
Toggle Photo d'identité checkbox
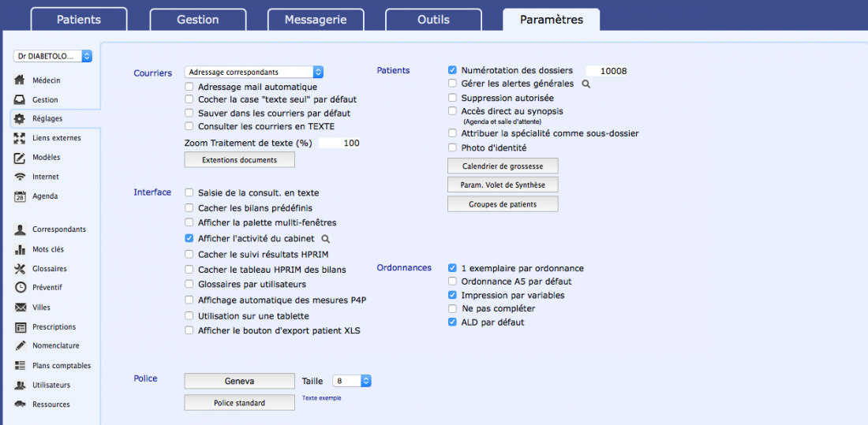pyautogui.click(x=452, y=147)
